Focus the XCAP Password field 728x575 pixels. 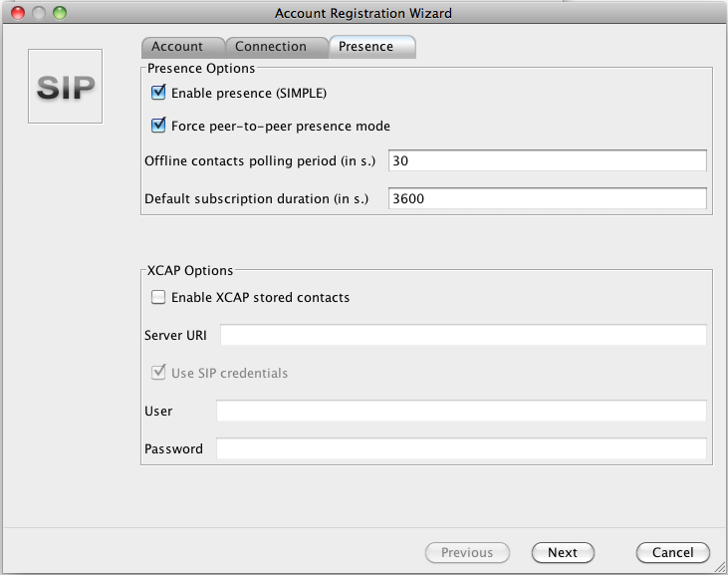pos(461,448)
